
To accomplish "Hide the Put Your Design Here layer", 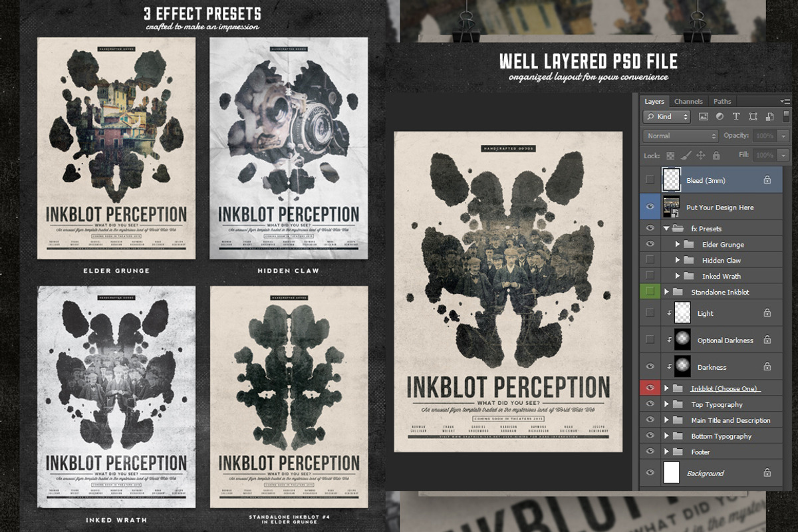I will (x=650, y=207).
